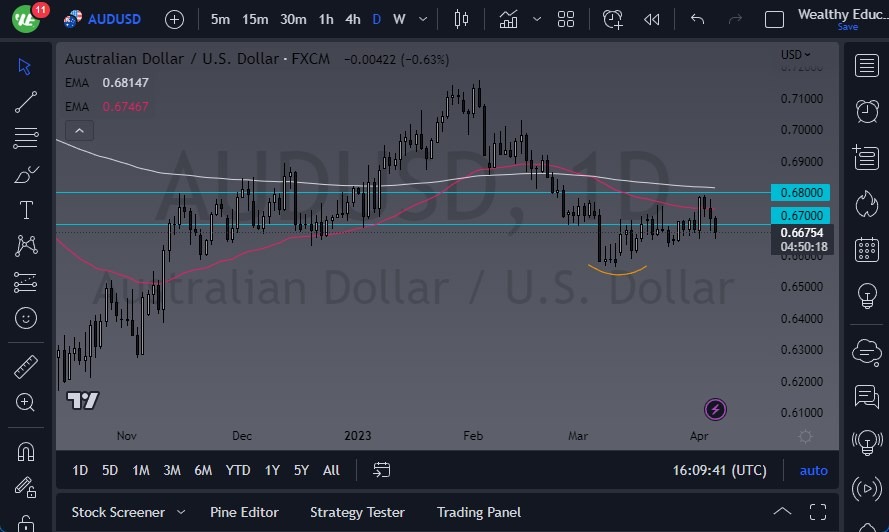Switch to the Pine Editor tab
The height and width of the screenshot is (532, 889).
pyautogui.click(x=245, y=512)
